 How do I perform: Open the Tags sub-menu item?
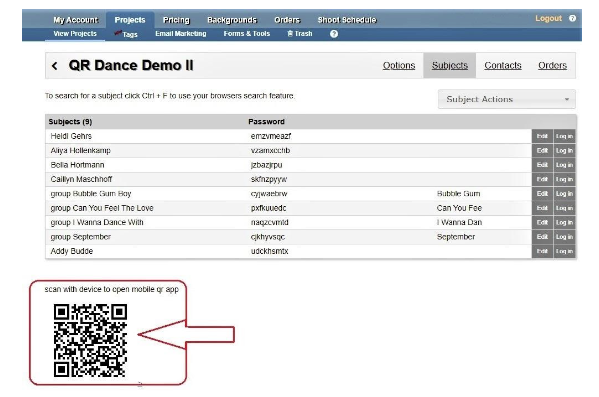click(x=126, y=34)
